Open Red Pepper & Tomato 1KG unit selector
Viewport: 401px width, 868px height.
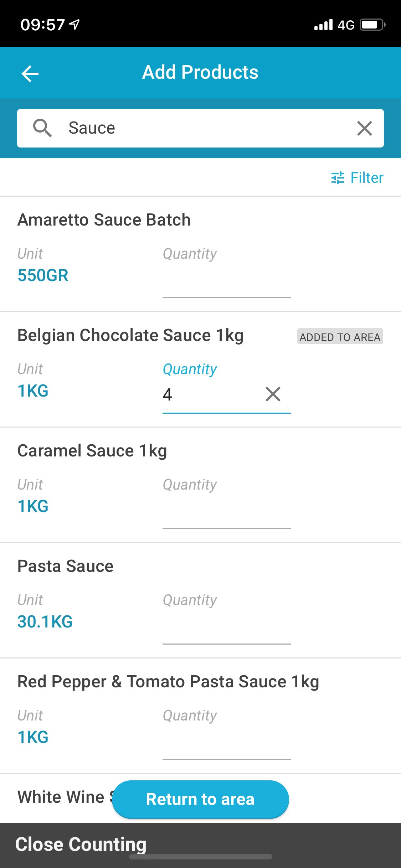click(x=33, y=737)
